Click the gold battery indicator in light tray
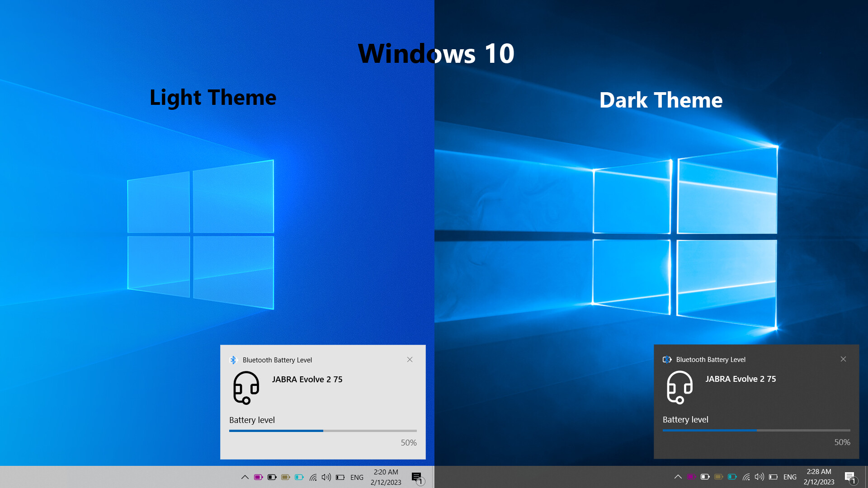868x488 pixels. [x=285, y=477]
